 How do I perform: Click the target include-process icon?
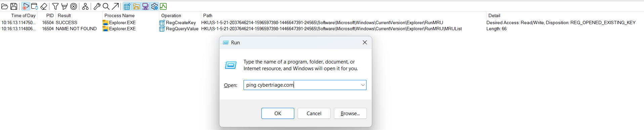tap(74, 6)
